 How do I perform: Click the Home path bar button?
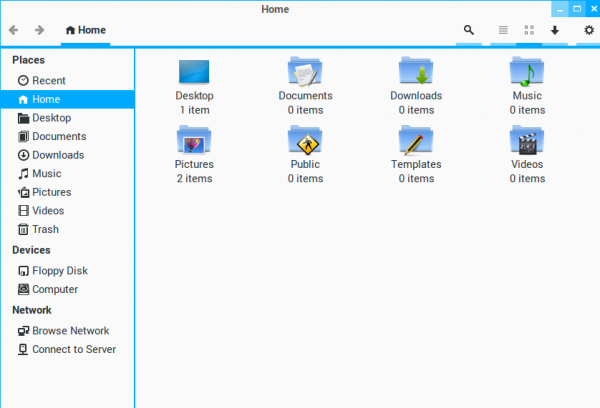click(x=86, y=30)
